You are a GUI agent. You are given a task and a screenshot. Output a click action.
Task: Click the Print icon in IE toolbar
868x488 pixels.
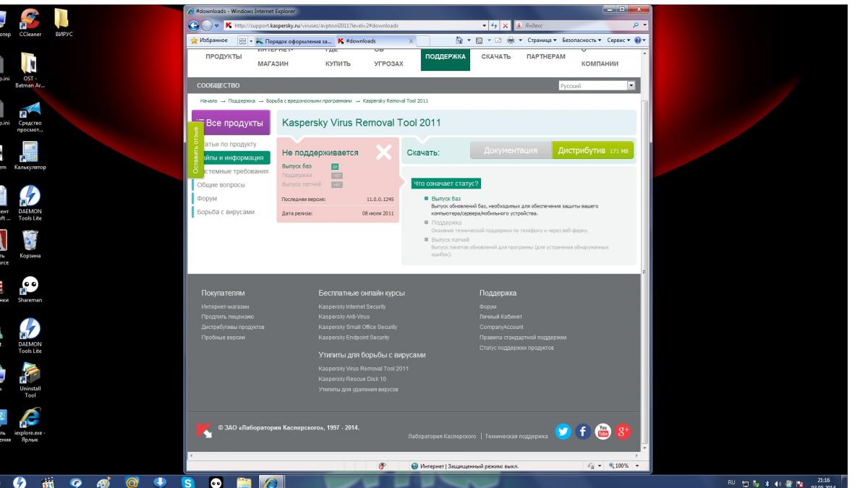[x=511, y=40]
